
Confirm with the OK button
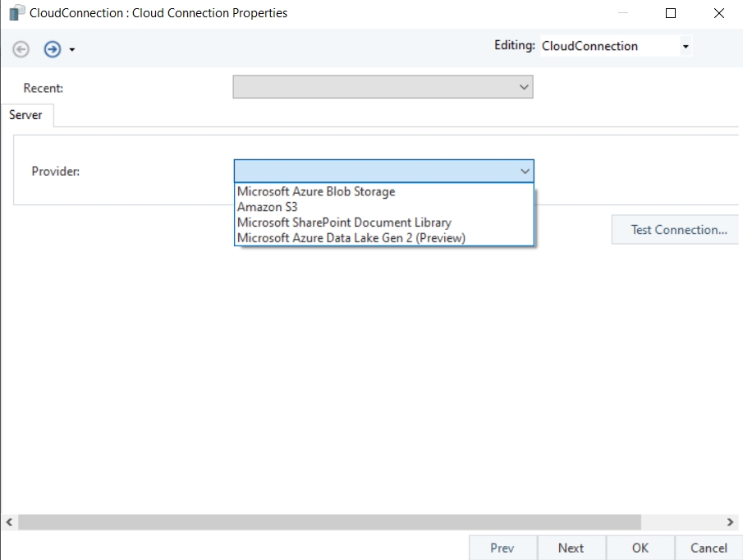[640, 548]
